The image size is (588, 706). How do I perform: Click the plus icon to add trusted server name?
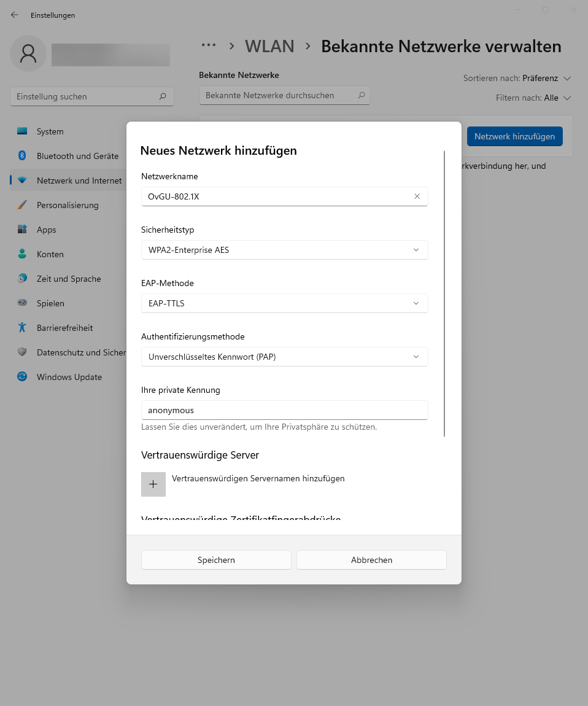click(x=153, y=484)
